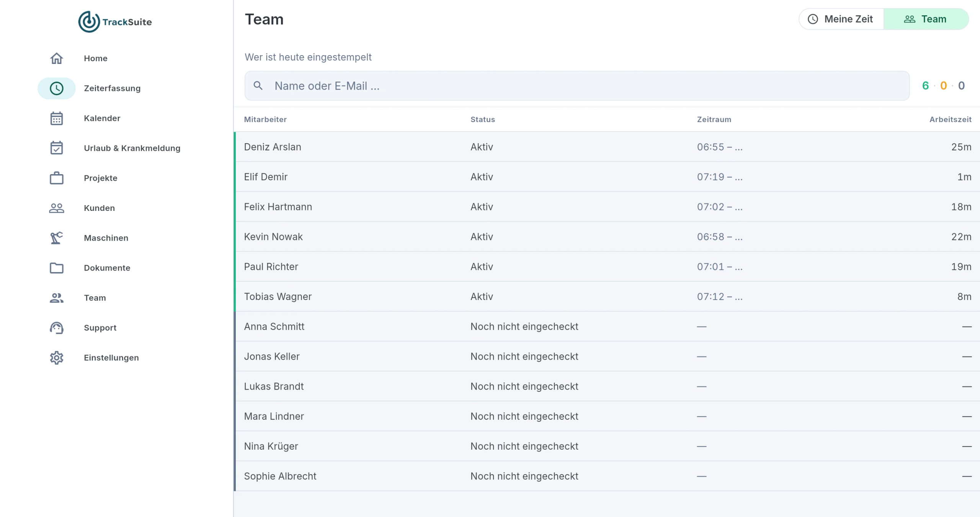980x517 pixels.
Task: Sort by Mitarbeiter column header
Action: coord(265,119)
